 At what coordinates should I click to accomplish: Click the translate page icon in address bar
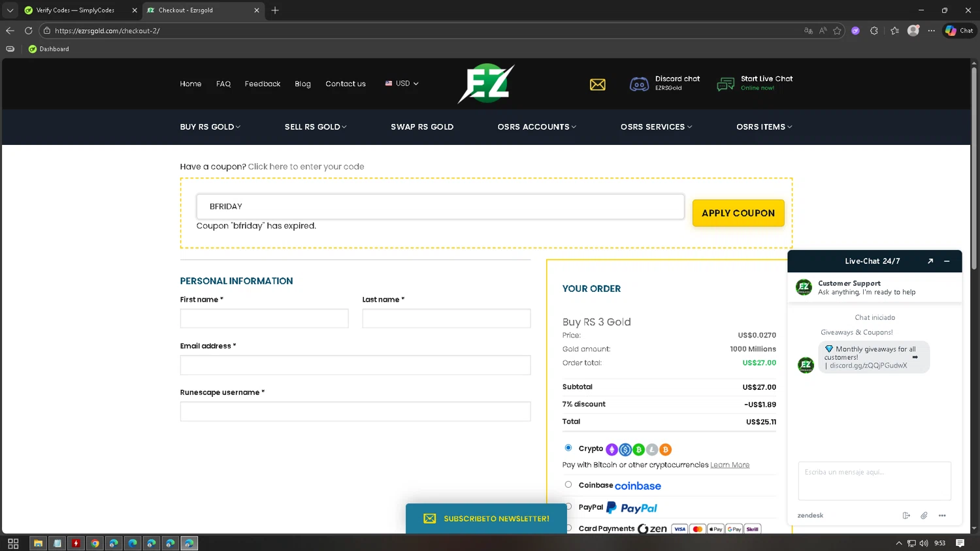click(808, 31)
